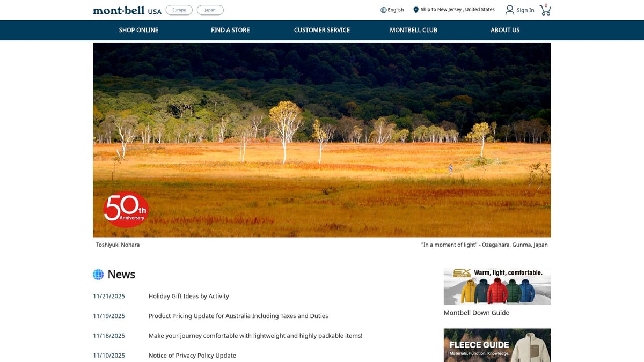The width and height of the screenshot is (644, 362).
Task: Open the Fleece Guide banner image
Action: click(x=497, y=345)
